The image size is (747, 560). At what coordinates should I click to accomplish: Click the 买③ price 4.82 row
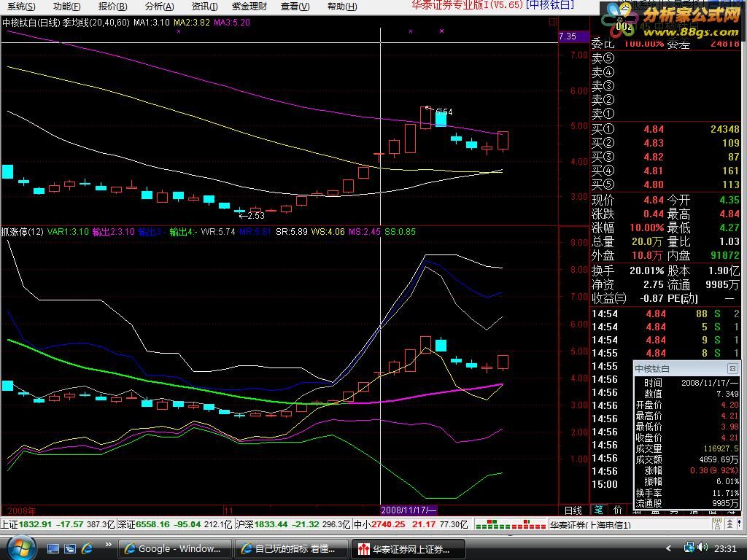(665, 157)
